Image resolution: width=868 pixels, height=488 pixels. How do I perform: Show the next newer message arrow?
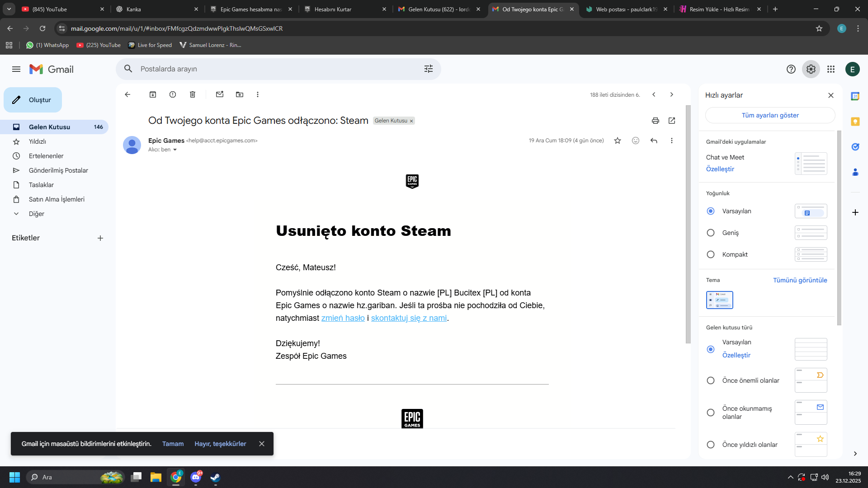(x=654, y=94)
